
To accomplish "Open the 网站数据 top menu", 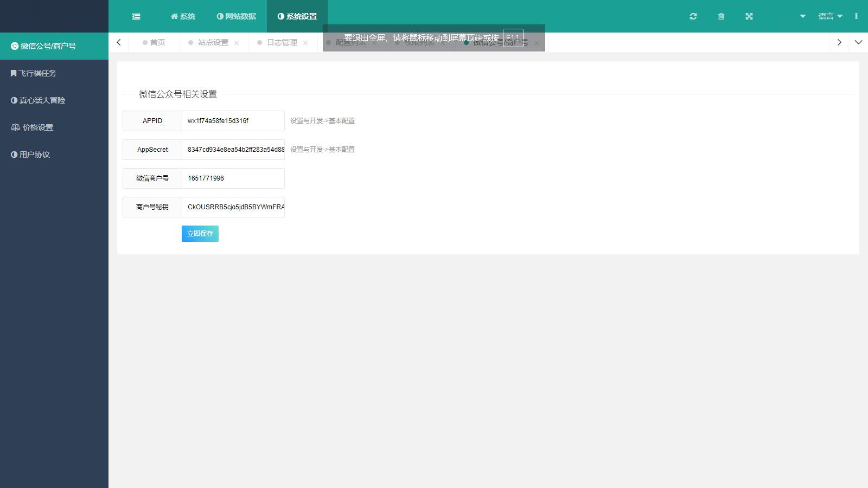I will click(x=236, y=16).
